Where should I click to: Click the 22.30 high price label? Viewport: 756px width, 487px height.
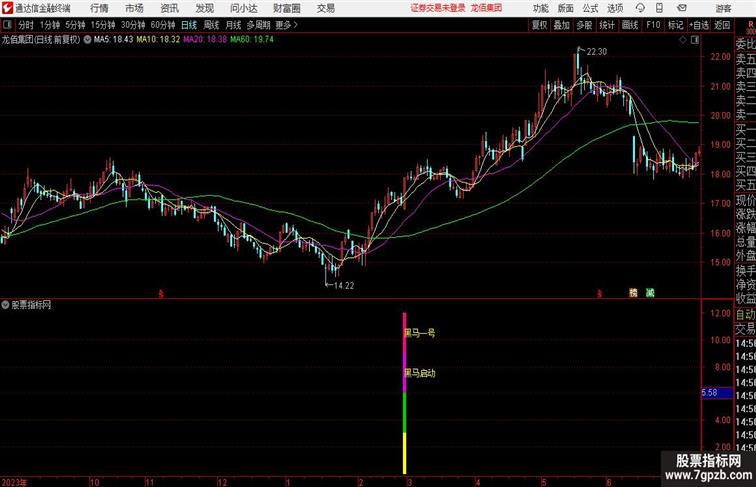tap(596, 52)
